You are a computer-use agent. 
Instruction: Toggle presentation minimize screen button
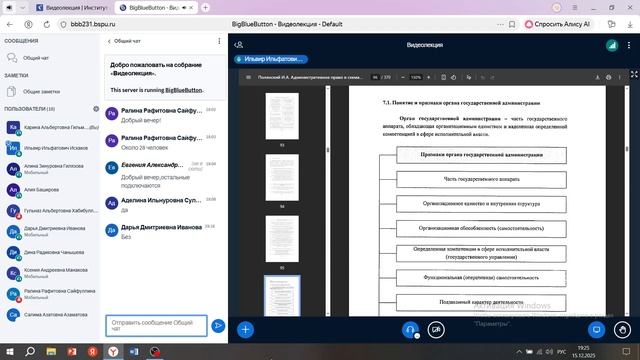click(596, 329)
